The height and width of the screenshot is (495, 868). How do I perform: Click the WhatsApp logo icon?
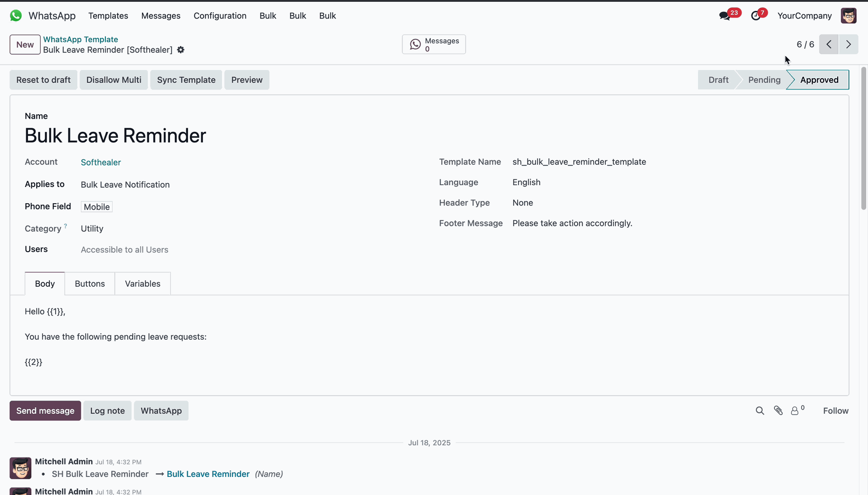point(16,16)
